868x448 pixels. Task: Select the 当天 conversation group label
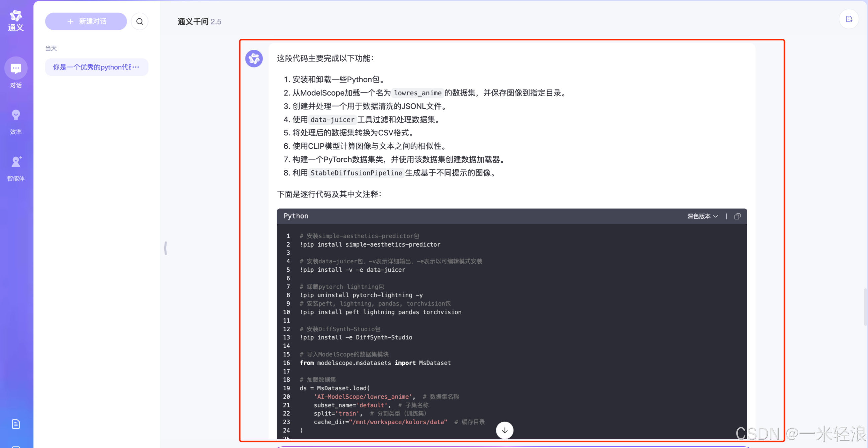(x=51, y=48)
